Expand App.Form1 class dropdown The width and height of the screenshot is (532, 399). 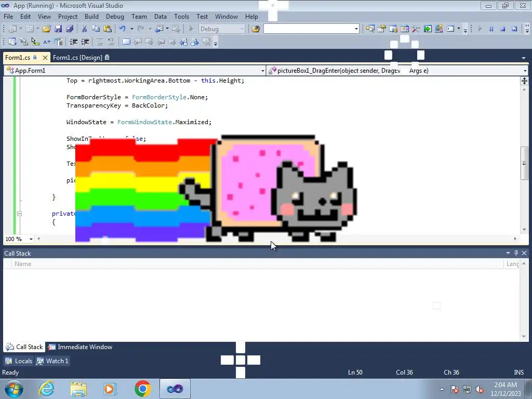tap(262, 71)
